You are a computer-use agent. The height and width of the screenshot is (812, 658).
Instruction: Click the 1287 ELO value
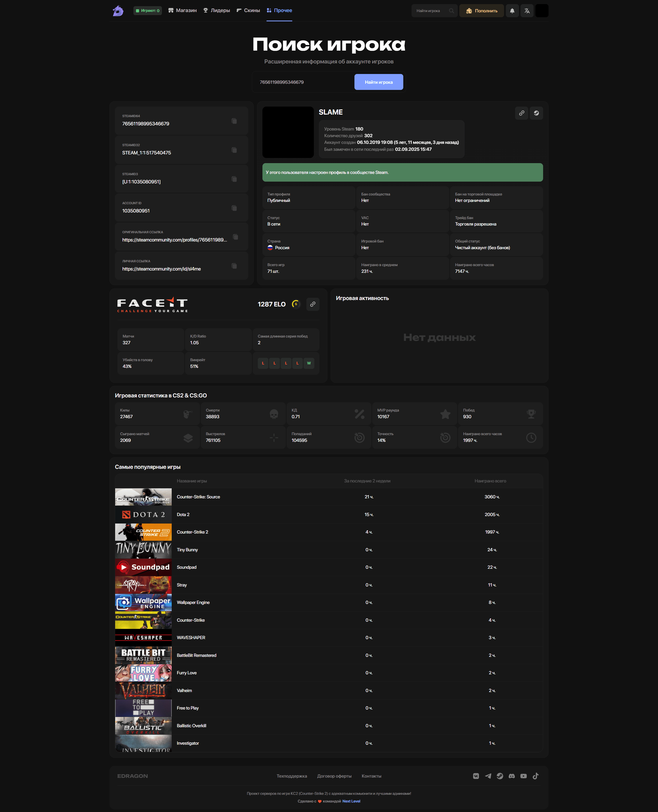click(x=272, y=304)
